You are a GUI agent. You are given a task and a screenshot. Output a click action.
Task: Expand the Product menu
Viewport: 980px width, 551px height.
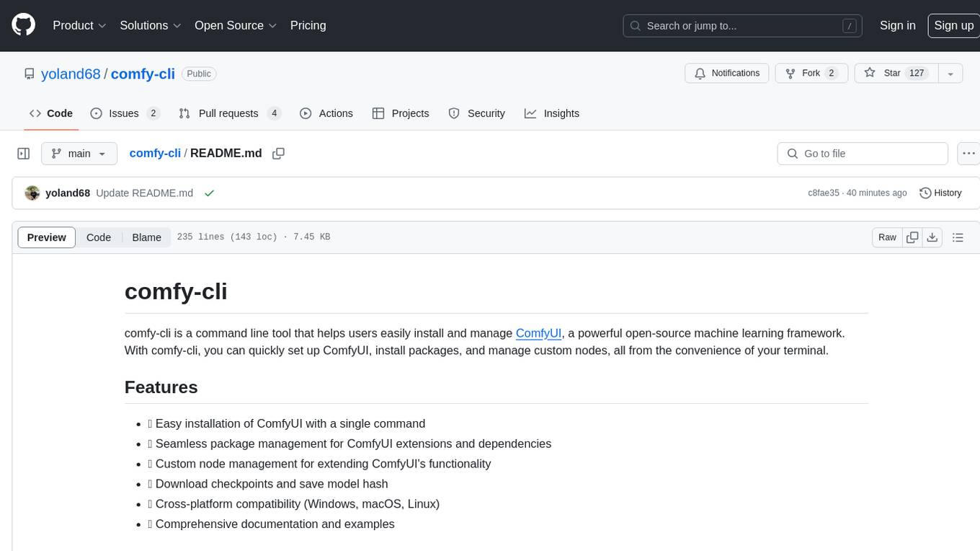pos(79,25)
